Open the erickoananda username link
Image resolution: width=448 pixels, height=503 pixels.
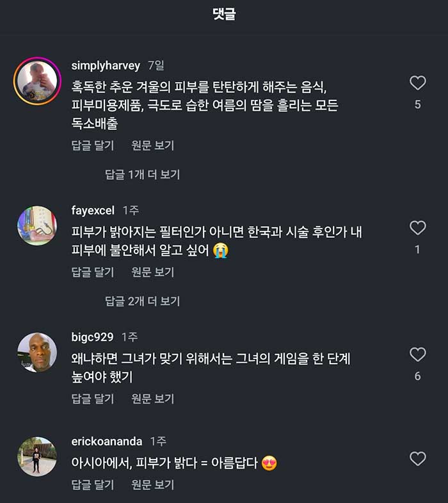click(x=106, y=442)
